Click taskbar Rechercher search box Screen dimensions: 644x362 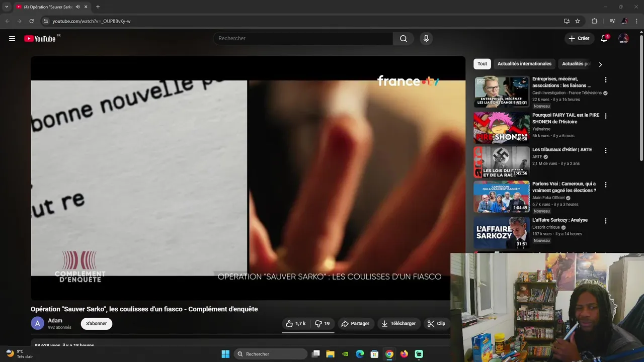(x=272, y=354)
